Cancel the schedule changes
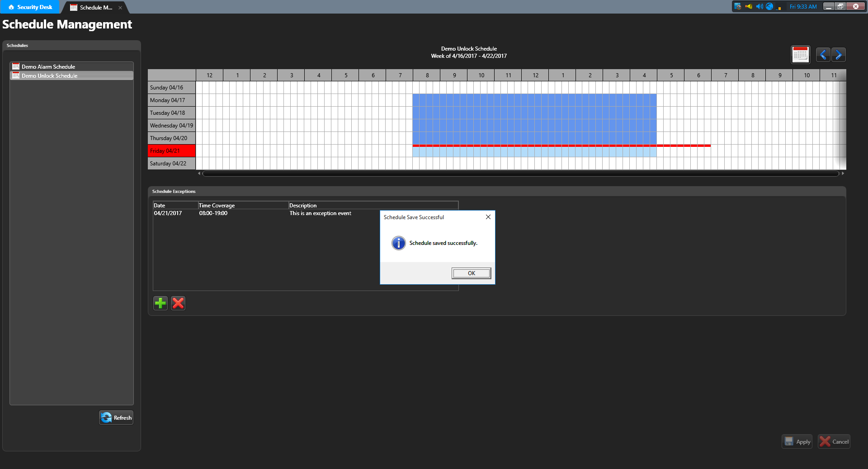The height and width of the screenshot is (469, 868). pos(834,441)
